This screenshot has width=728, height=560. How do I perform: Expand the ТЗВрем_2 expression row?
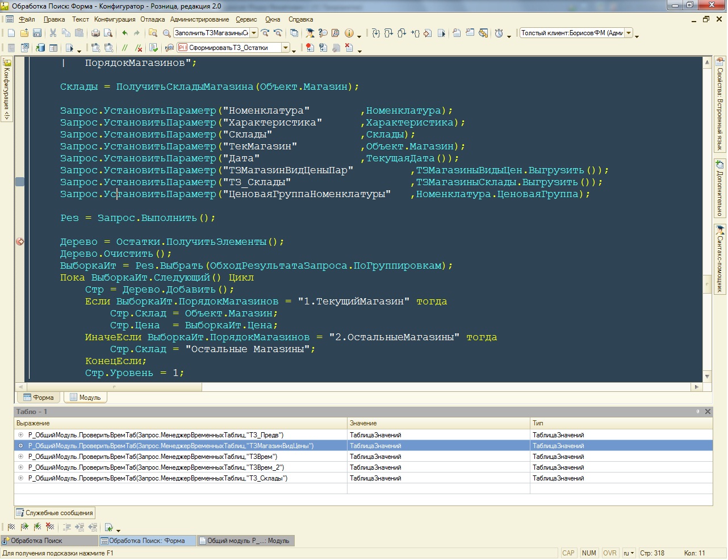(x=20, y=467)
